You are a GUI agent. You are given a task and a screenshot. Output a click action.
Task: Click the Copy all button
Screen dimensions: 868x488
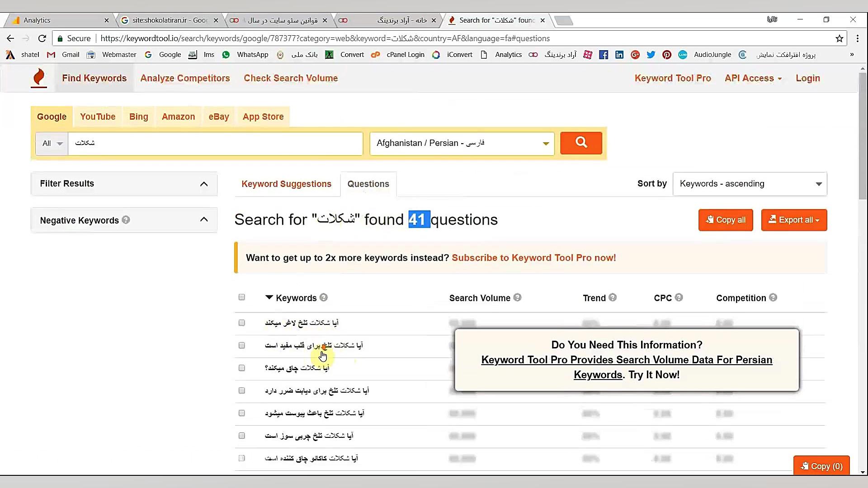coord(725,220)
